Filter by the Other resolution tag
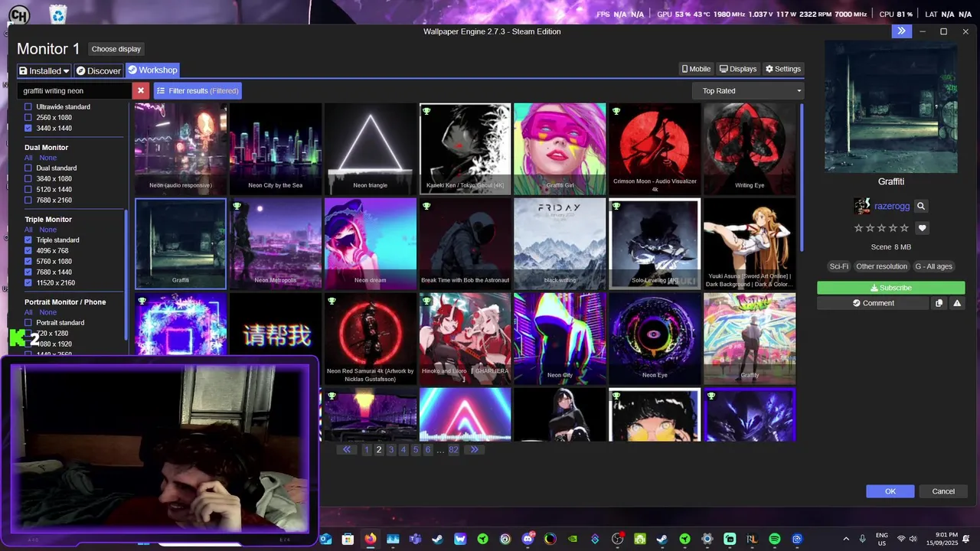The image size is (980, 551). [x=881, y=266]
